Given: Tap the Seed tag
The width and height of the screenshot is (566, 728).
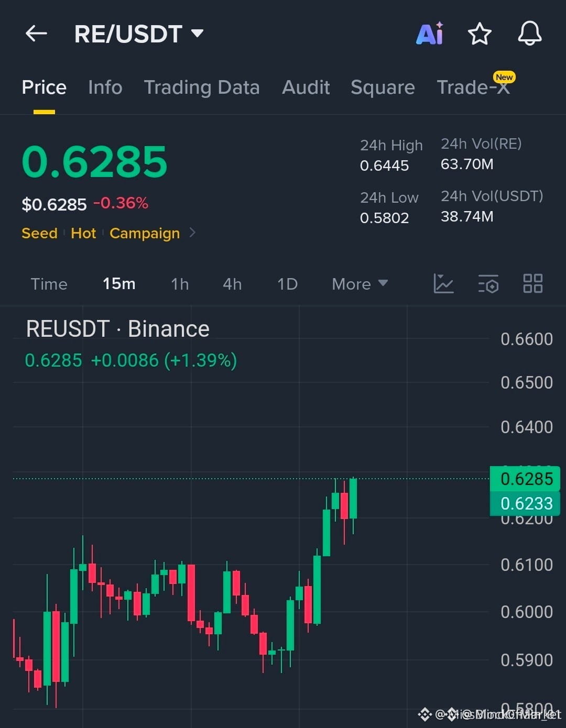Looking at the screenshot, I should 39,233.
